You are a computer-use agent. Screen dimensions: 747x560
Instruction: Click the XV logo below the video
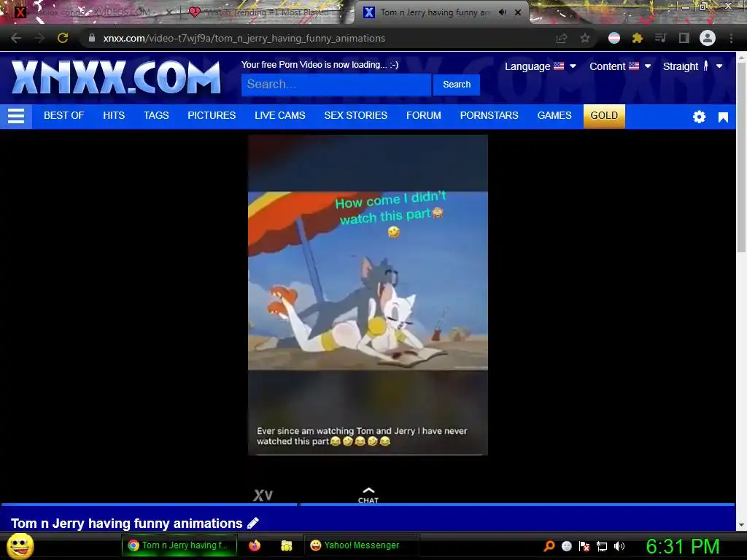click(263, 495)
